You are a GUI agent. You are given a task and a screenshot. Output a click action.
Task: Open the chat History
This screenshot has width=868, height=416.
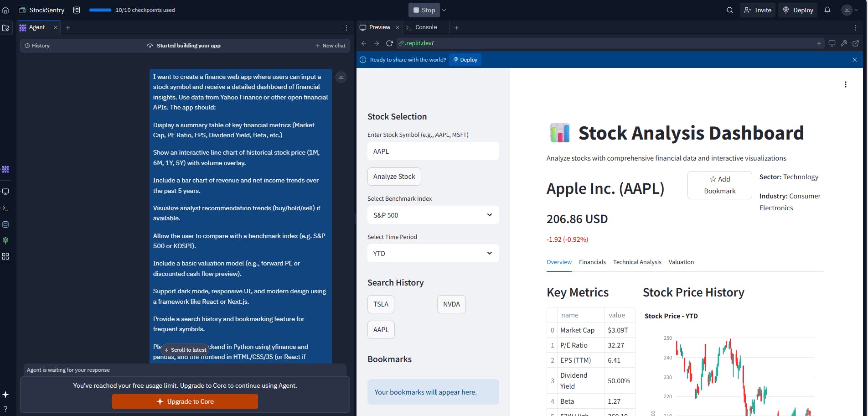click(x=37, y=46)
